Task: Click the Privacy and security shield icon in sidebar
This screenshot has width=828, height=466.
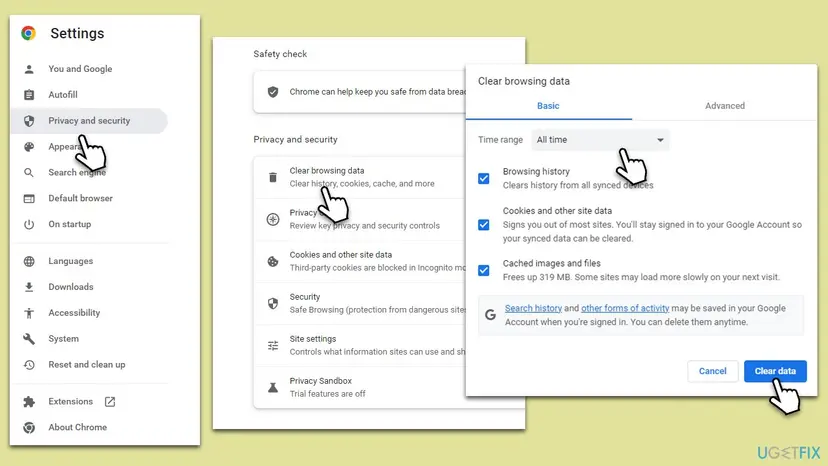Action: pos(29,121)
